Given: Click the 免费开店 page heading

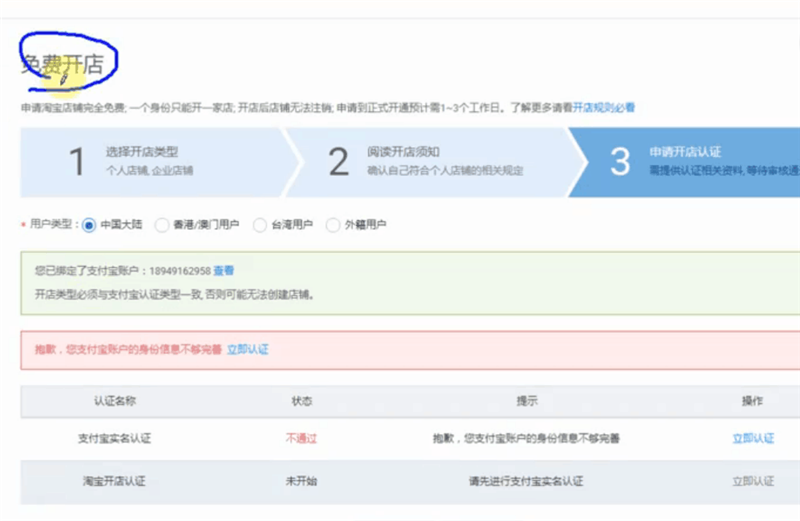Looking at the screenshot, I should click(x=63, y=65).
